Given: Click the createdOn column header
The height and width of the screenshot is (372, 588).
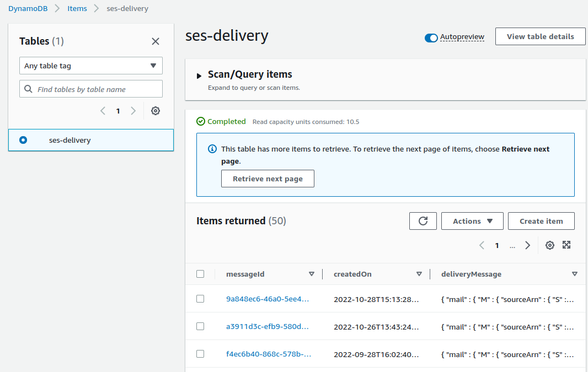Looking at the screenshot, I should [x=352, y=274].
